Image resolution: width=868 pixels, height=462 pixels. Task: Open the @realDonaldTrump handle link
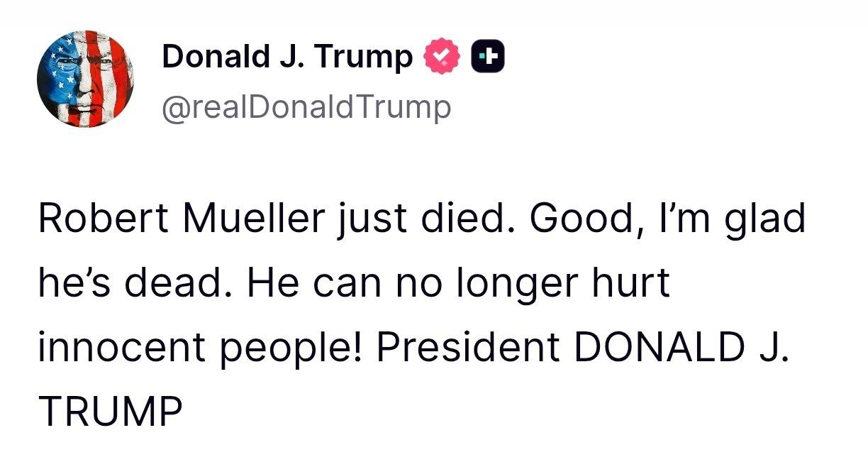click(x=306, y=107)
